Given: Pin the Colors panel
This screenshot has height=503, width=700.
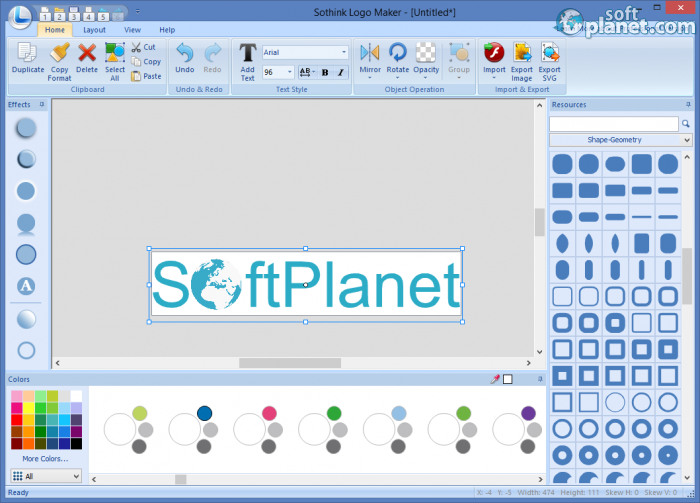Looking at the screenshot, I should tap(540, 379).
